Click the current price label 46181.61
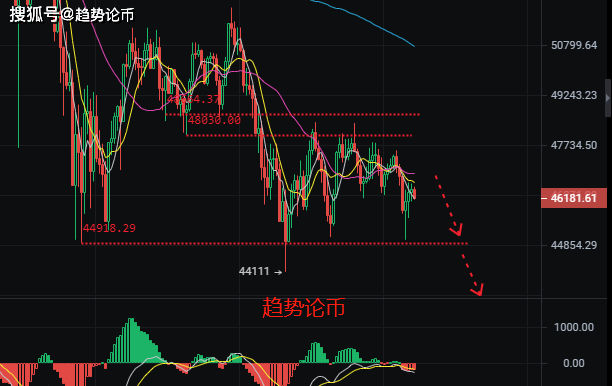Image resolution: width=612 pixels, height=386 pixels. 573,198
